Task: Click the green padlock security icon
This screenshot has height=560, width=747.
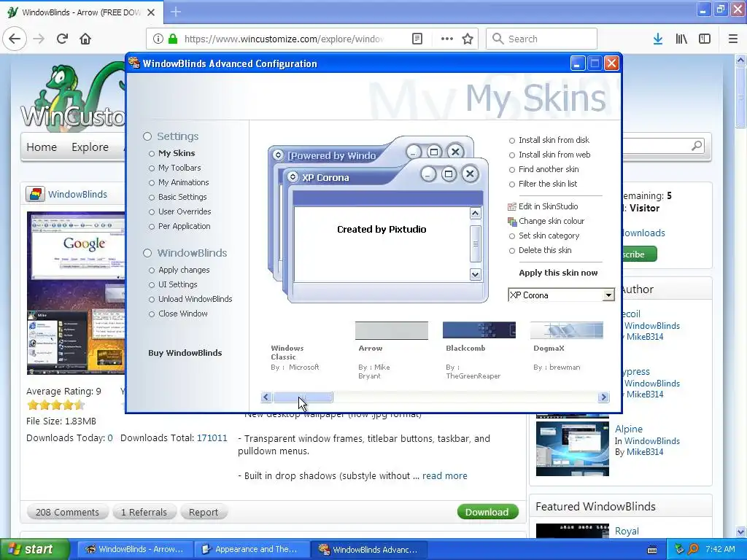Action: pyautogui.click(x=173, y=39)
